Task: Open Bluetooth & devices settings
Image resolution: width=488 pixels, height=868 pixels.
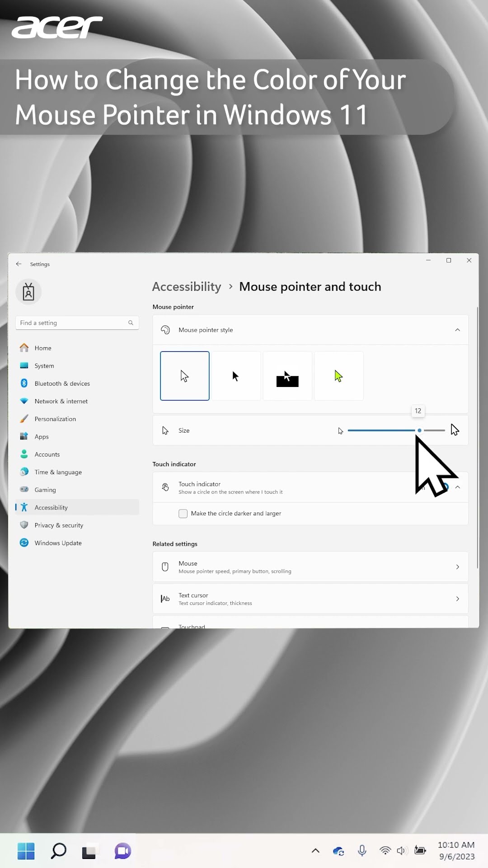Action: pyautogui.click(x=77, y=383)
